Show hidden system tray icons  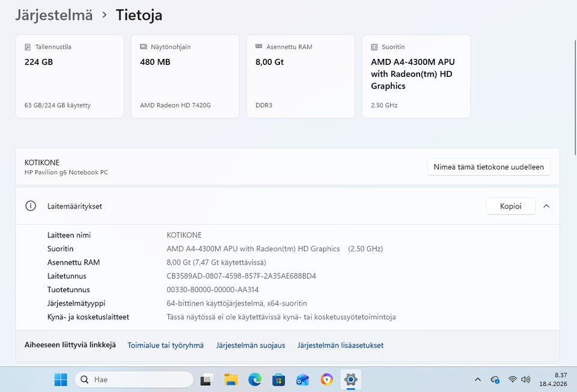pyautogui.click(x=478, y=379)
